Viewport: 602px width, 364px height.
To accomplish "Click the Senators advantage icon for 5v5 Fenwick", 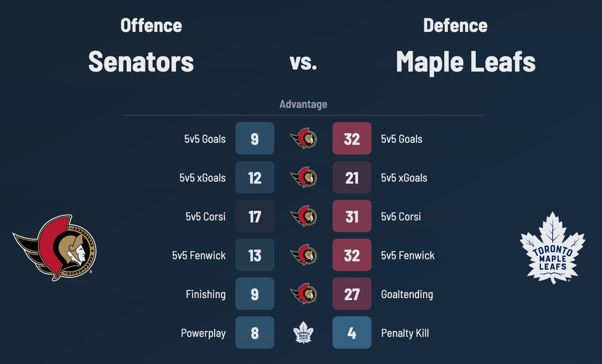I will pyautogui.click(x=303, y=255).
